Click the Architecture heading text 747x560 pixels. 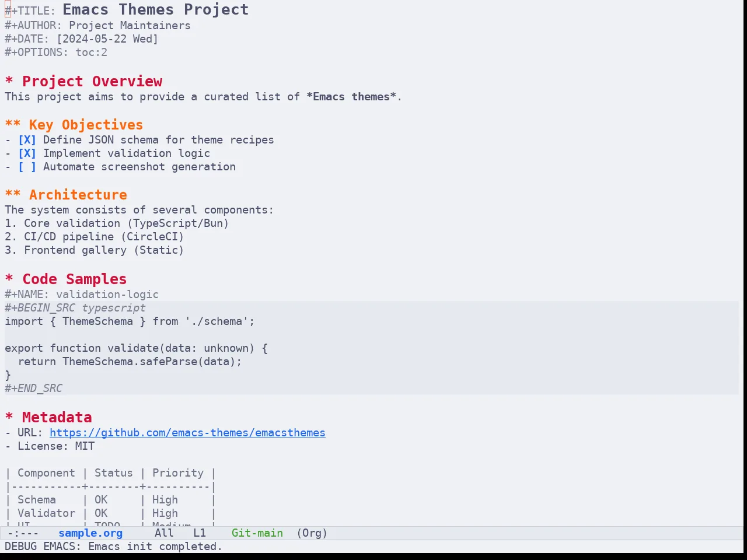(78, 194)
